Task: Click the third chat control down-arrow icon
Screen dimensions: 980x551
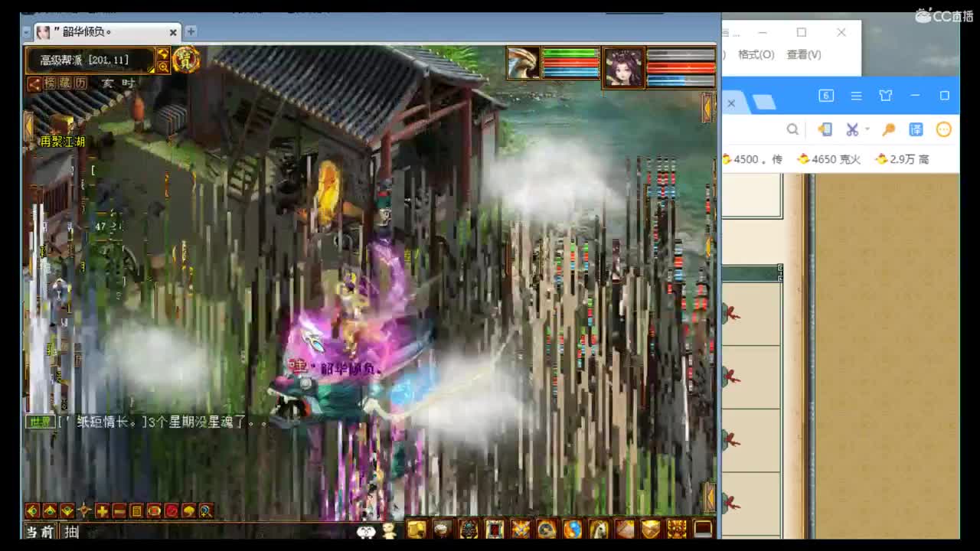Action: tap(67, 510)
